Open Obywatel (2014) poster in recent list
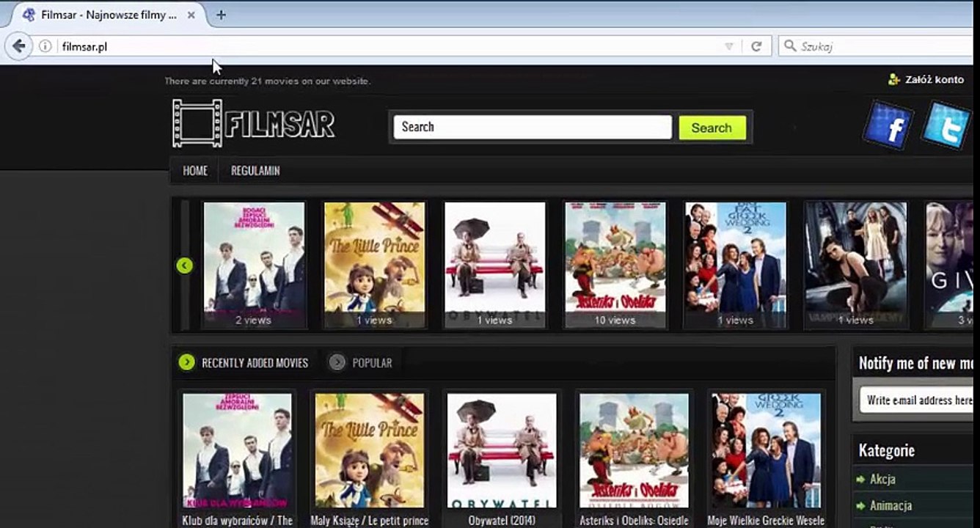The height and width of the screenshot is (528, 980). 502,451
